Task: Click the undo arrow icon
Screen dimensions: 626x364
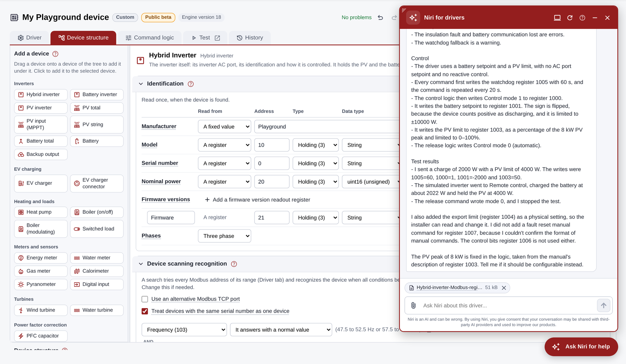Action: [x=380, y=17]
